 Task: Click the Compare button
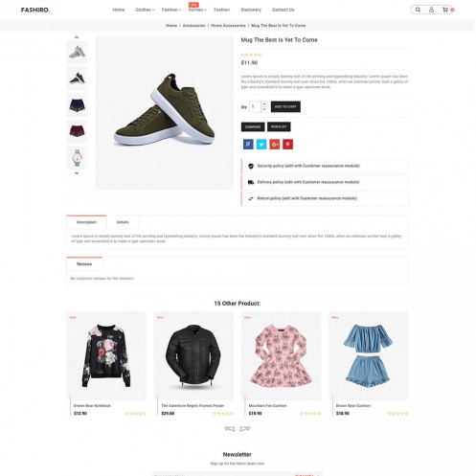tap(253, 126)
